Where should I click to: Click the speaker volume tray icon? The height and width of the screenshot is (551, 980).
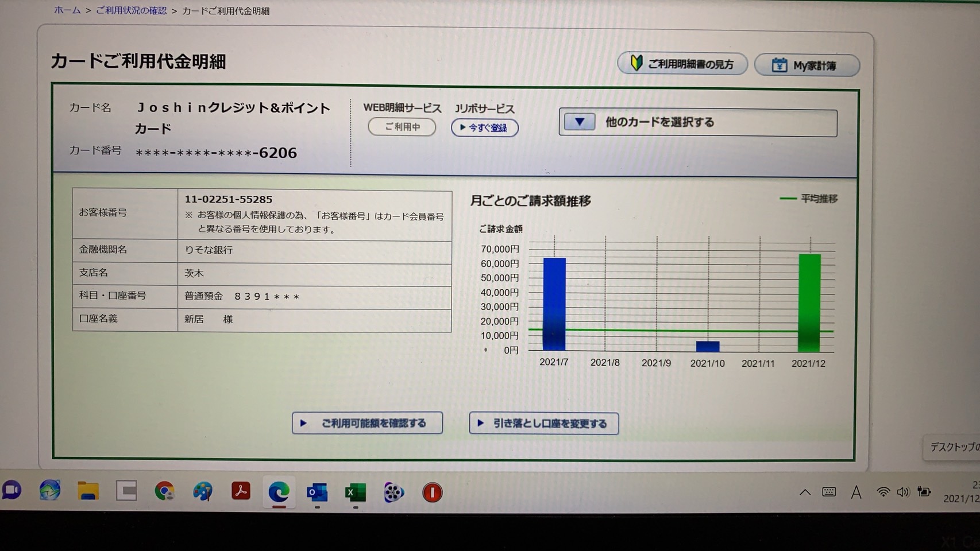click(x=903, y=492)
